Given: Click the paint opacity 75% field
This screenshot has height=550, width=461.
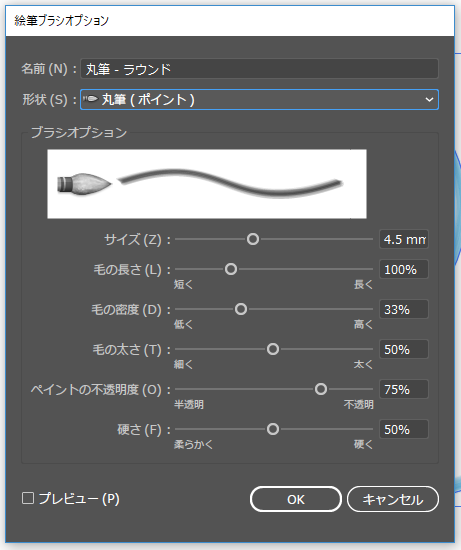Looking at the screenshot, I should [x=404, y=389].
